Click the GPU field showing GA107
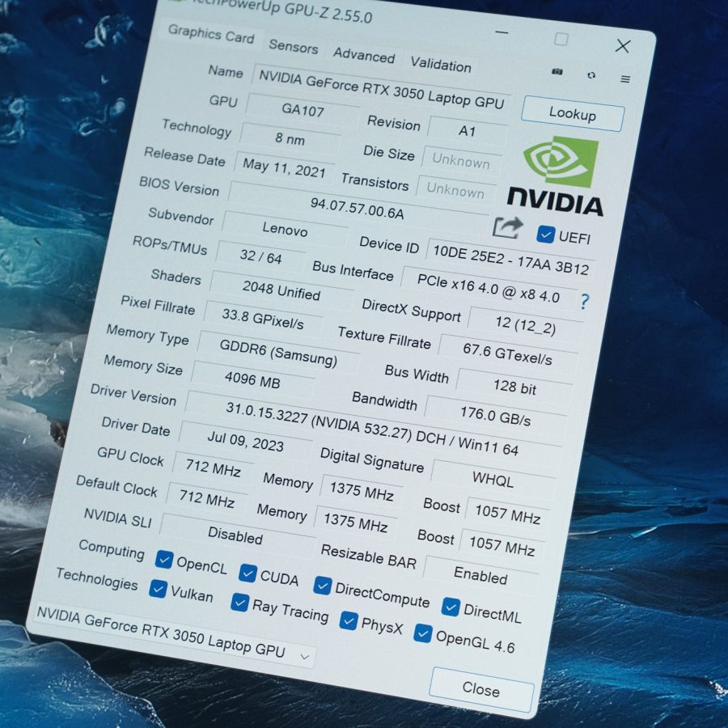The height and width of the screenshot is (728, 728). [303, 110]
